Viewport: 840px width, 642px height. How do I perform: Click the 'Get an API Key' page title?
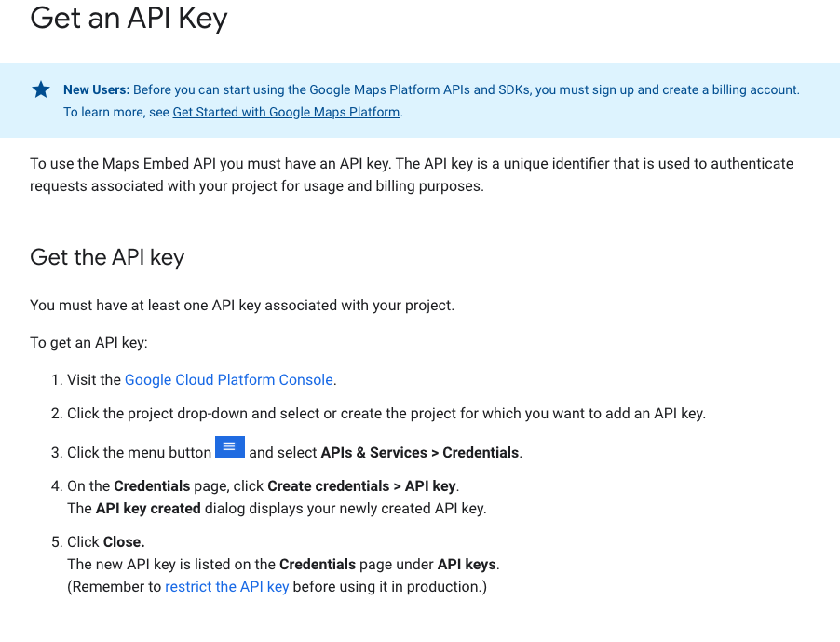coord(129,19)
